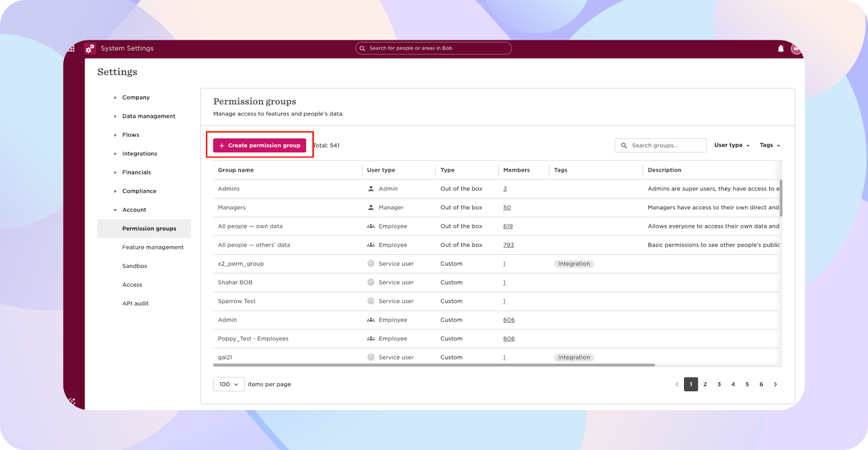Open the Sandbox settings page
Image resolution: width=868 pixels, height=450 pixels.
click(x=135, y=266)
